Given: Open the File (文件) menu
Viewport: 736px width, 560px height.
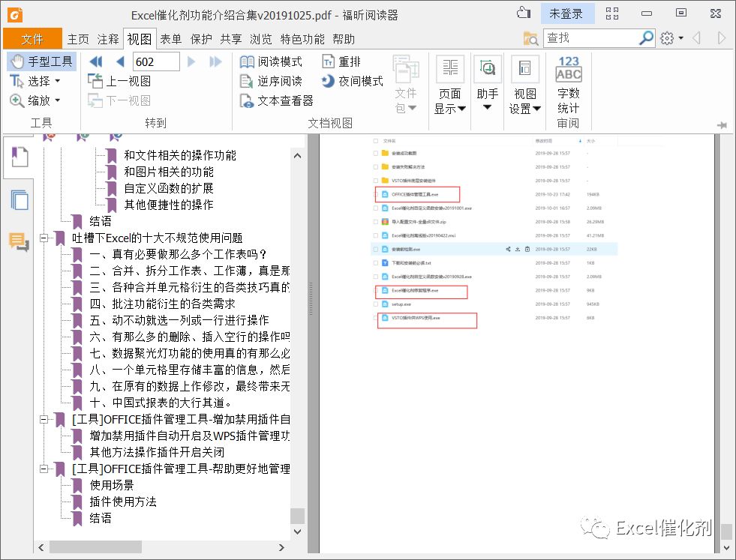Looking at the screenshot, I should pos(32,39).
